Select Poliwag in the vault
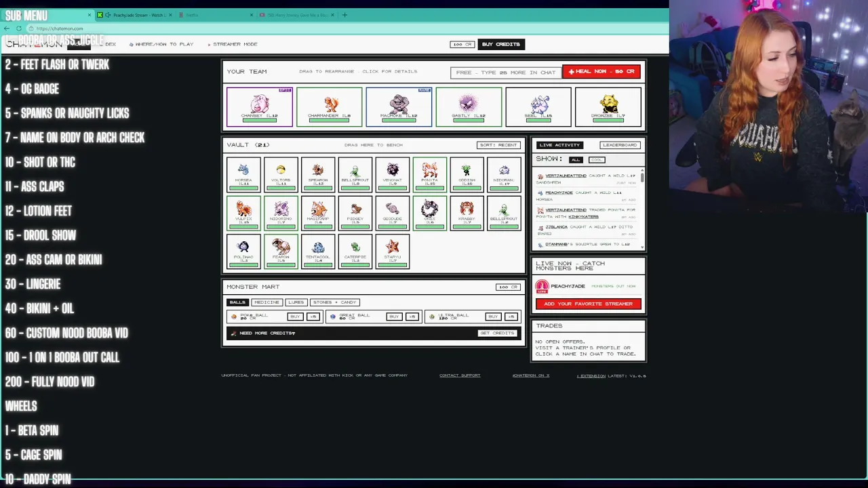 (x=243, y=251)
